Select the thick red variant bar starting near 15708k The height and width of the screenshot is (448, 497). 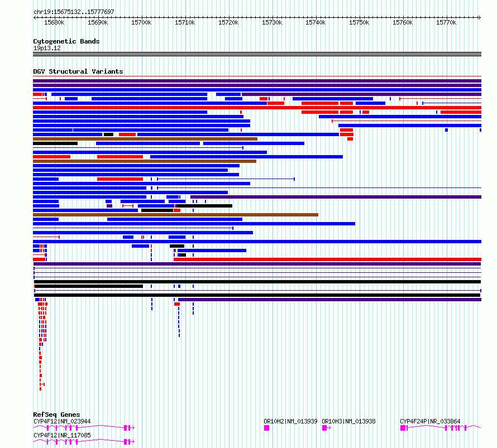(327, 259)
